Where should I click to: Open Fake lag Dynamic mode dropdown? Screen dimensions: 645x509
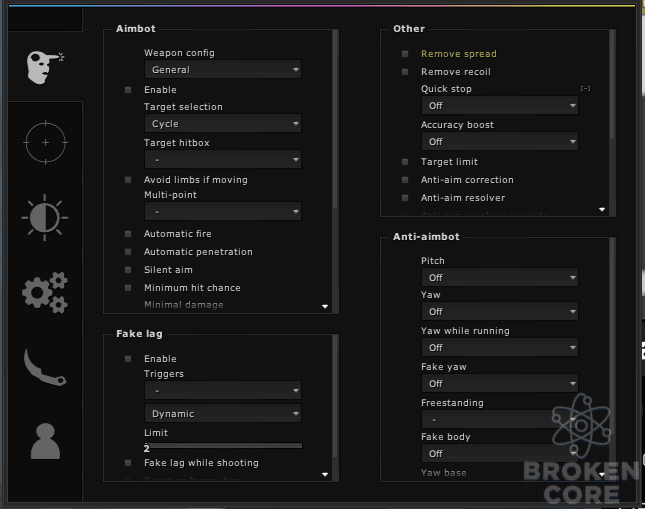point(223,414)
